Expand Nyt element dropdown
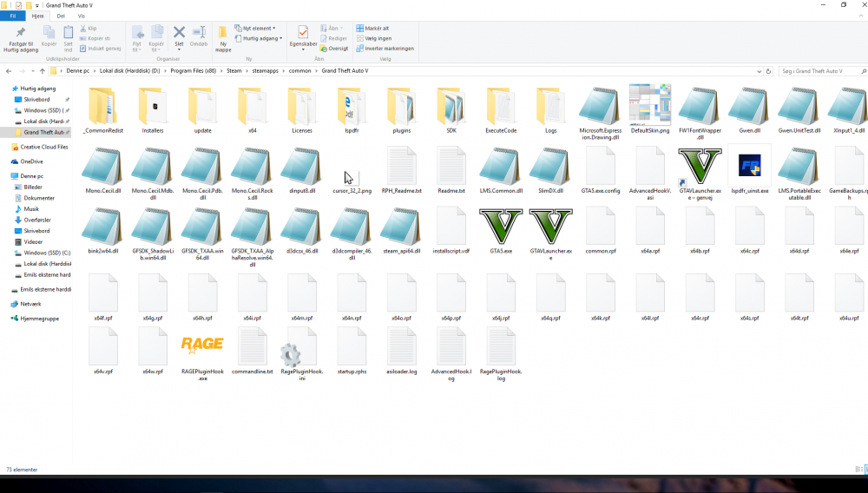The width and height of the screenshot is (868, 493). click(x=254, y=29)
